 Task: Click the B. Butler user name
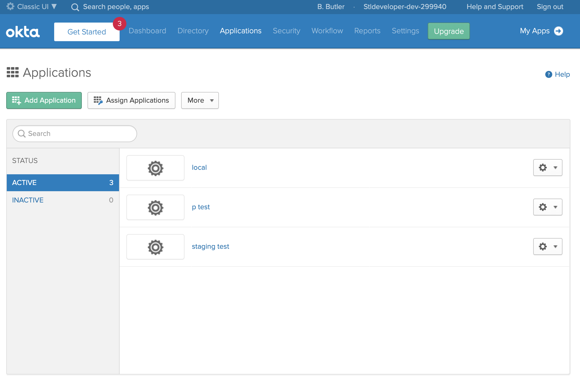pyautogui.click(x=331, y=6)
